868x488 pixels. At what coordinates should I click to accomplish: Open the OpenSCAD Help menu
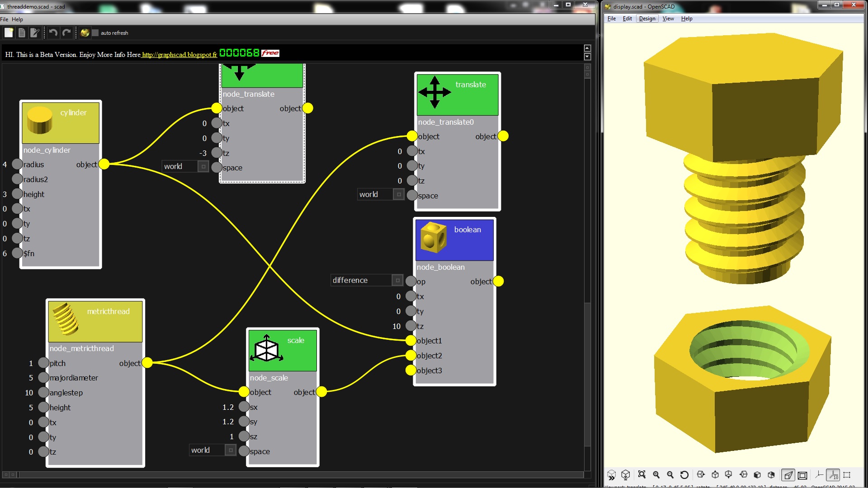click(687, 19)
